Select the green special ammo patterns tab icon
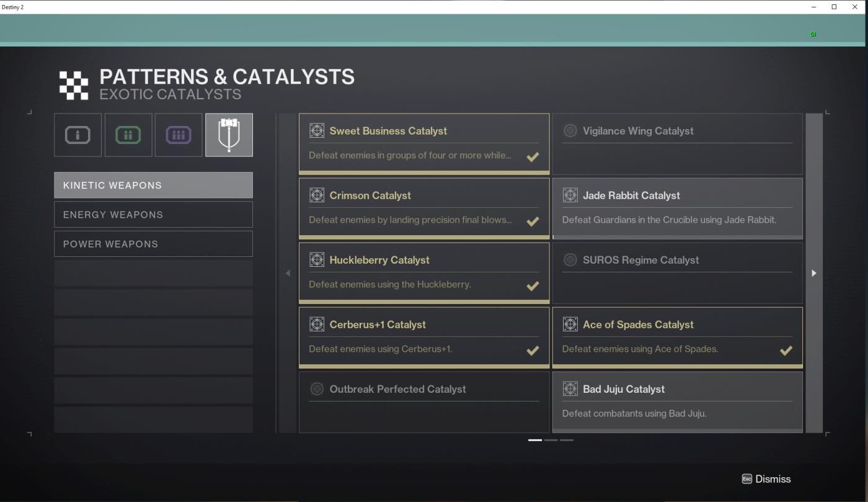 (128, 135)
